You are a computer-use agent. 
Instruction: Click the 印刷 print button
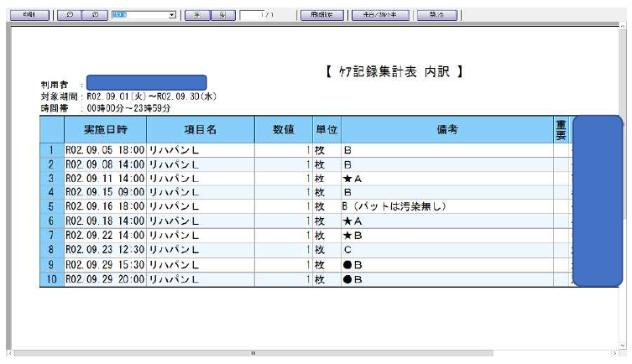tap(30, 15)
